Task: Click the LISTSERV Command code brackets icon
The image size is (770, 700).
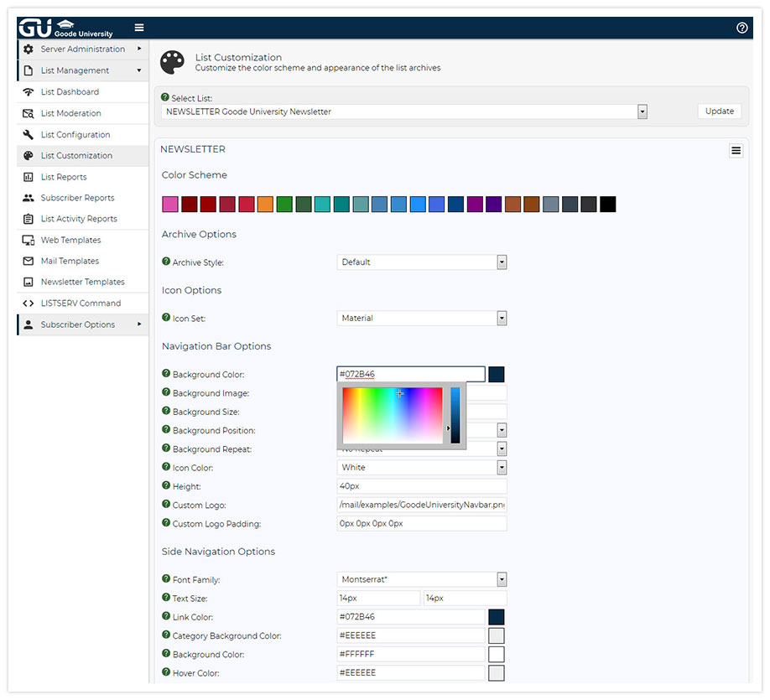Action: click(29, 303)
